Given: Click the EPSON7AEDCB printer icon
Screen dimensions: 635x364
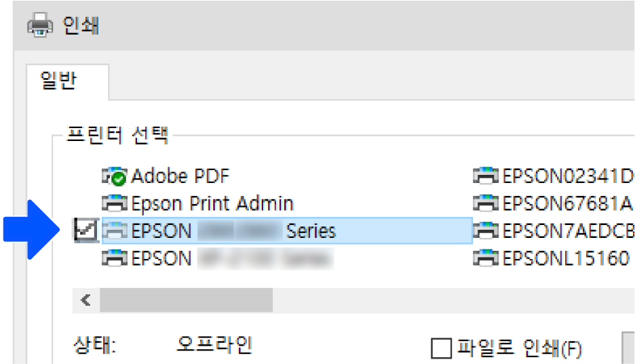Looking at the screenshot, I should [486, 230].
